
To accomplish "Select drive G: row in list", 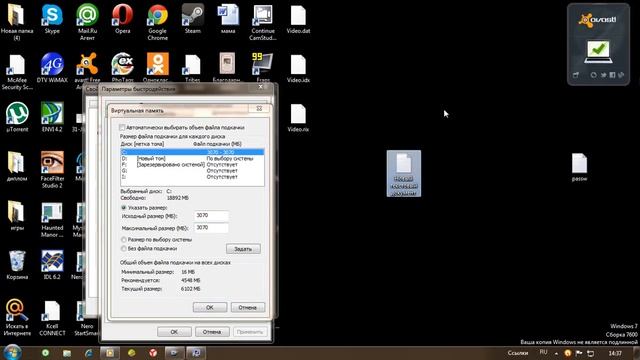I will click(192, 171).
